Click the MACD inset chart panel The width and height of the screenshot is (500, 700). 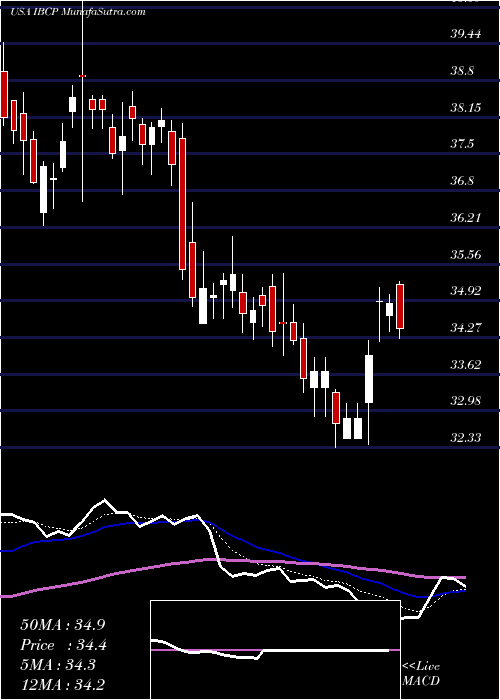(275, 650)
